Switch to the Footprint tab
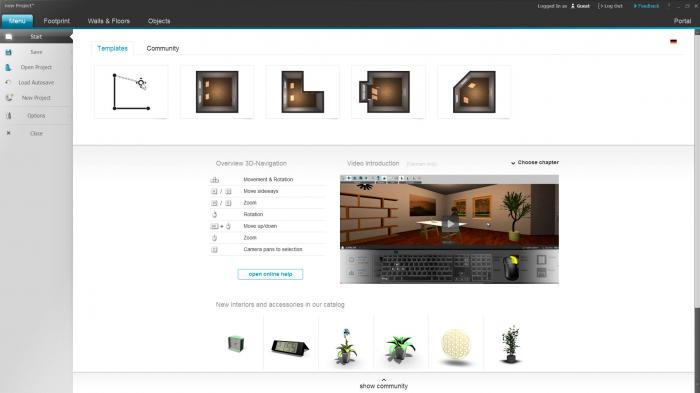 (57, 21)
